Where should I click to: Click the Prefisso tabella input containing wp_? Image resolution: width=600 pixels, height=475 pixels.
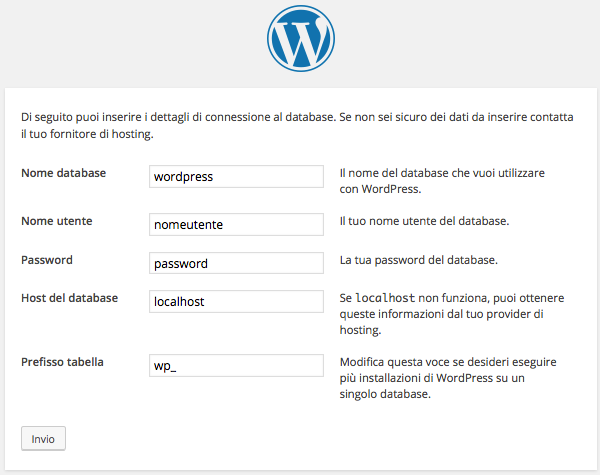(x=236, y=365)
